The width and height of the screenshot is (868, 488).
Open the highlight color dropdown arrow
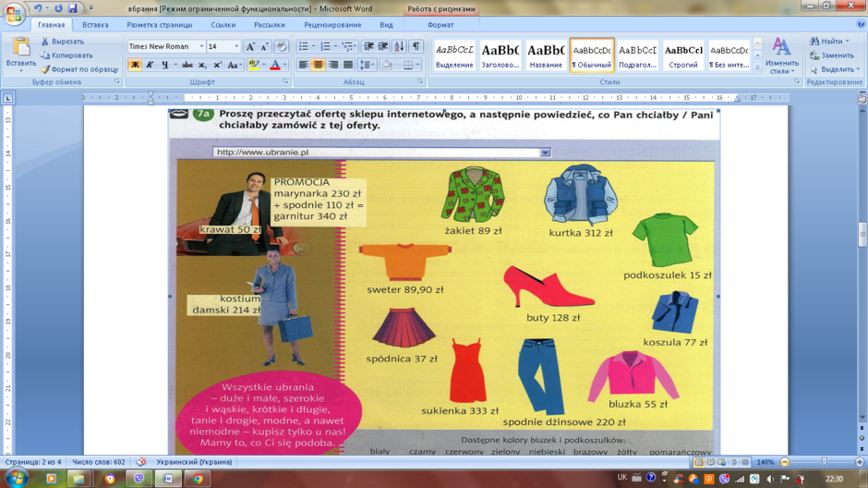[263, 65]
